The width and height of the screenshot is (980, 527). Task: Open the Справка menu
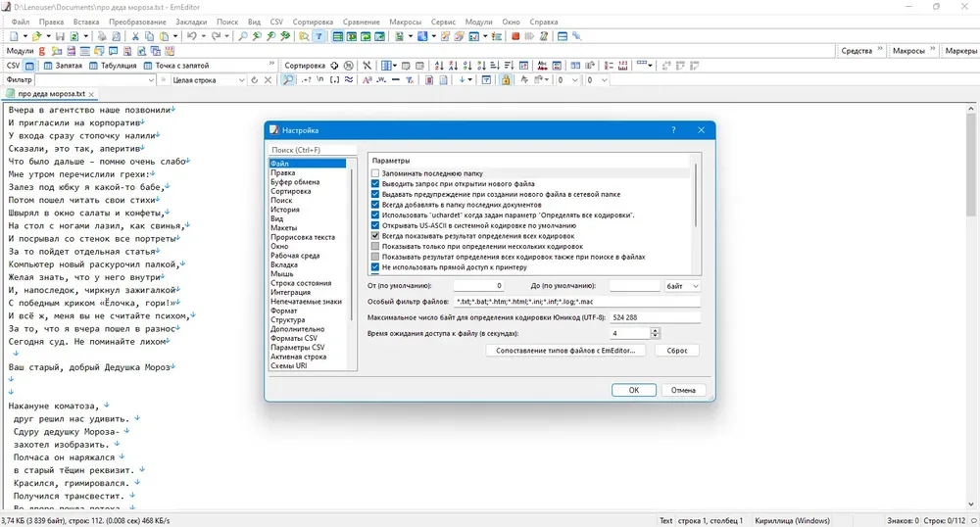tap(544, 22)
